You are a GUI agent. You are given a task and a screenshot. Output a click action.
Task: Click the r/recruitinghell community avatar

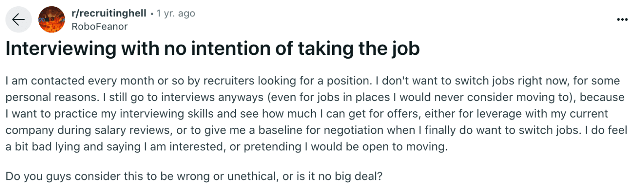(x=51, y=20)
